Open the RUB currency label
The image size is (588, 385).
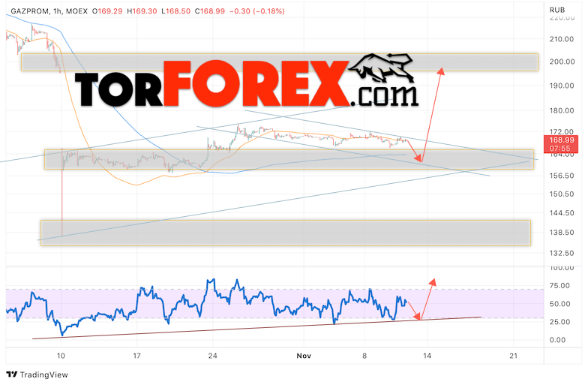pos(556,11)
